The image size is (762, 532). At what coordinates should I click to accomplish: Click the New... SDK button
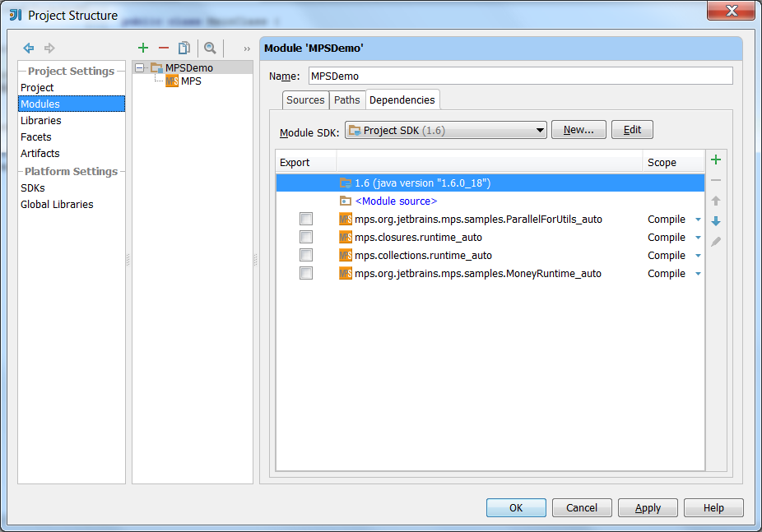tap(578, 130)
